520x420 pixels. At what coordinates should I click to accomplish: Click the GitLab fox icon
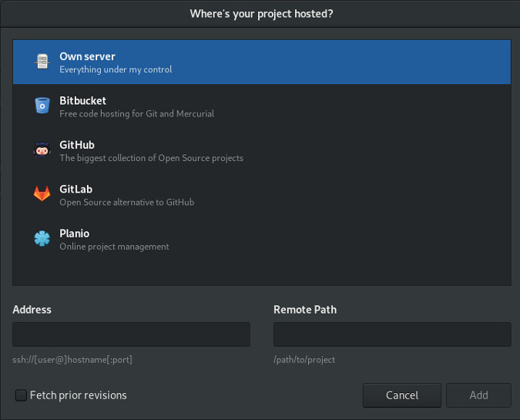tap(42, 194)
